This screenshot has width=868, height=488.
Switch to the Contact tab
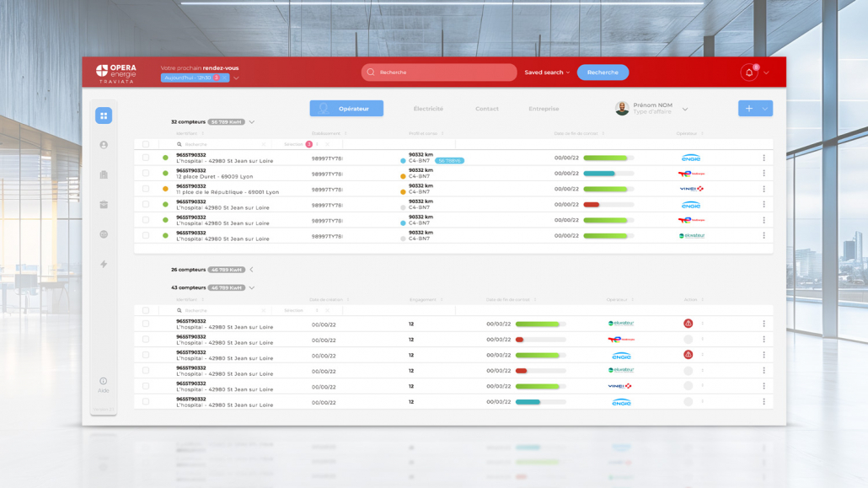click(x=486, y=109)
